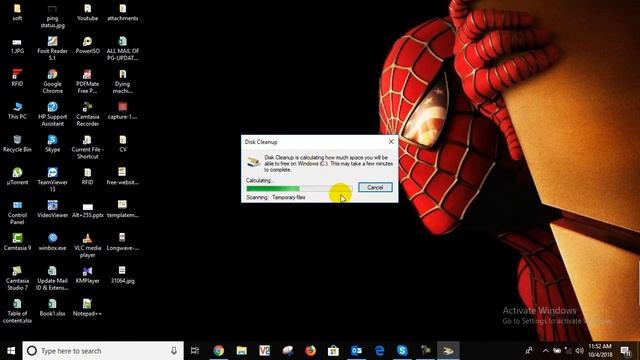Select the 1.JPG desktop file

[17, 46]
